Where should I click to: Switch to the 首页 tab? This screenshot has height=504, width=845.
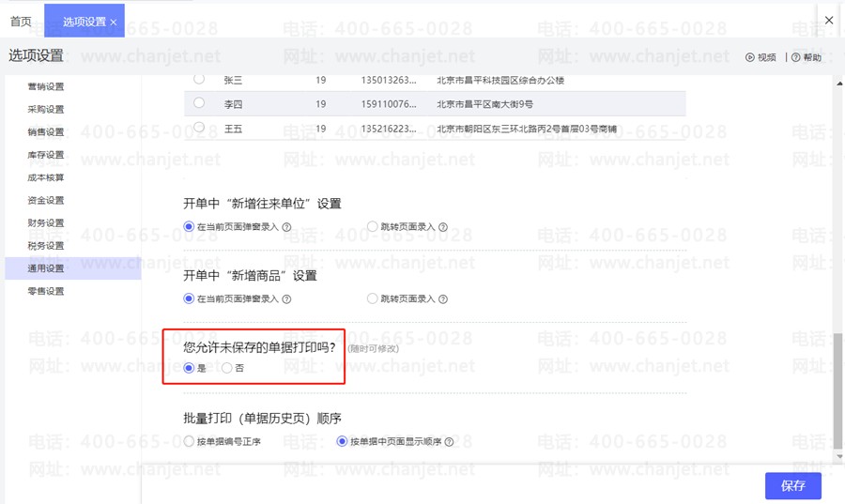(x=21, y=22)
